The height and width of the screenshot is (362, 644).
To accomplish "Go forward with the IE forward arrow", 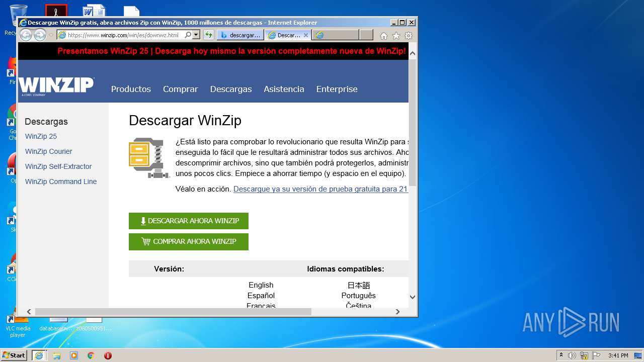I will 40,35.
